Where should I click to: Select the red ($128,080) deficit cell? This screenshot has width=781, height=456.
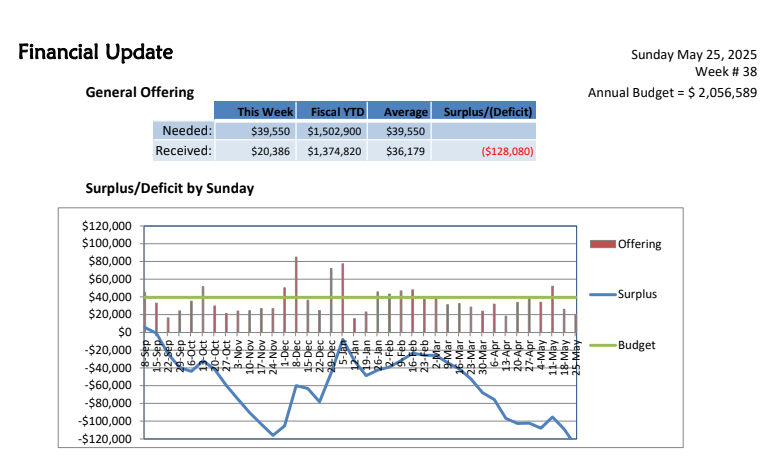[x=507, y=151]
